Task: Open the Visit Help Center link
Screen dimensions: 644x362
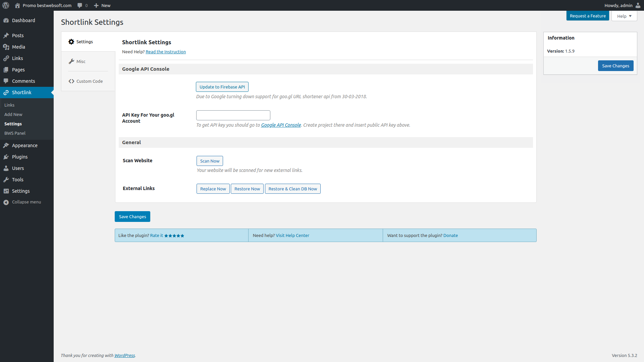Action: 292,236
